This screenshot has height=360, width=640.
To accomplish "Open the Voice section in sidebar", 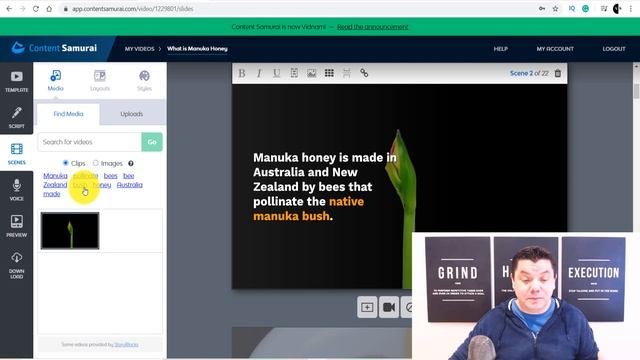I will (x=16, y=189).
